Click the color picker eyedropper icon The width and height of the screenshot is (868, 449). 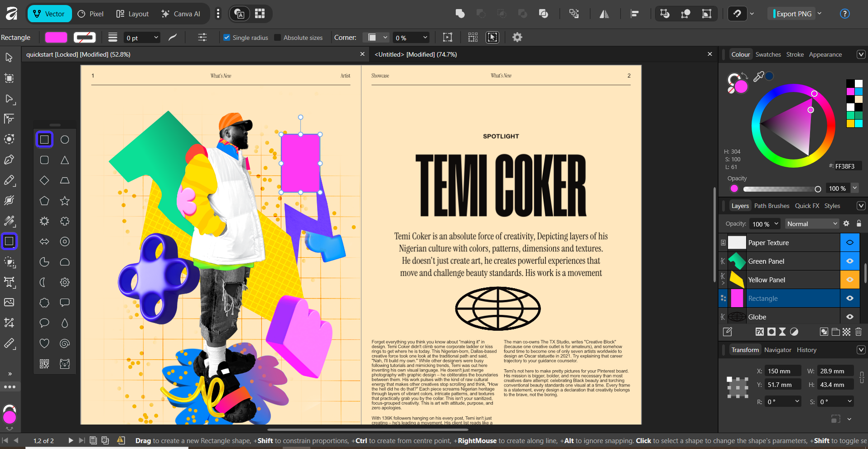click(758, 77)
